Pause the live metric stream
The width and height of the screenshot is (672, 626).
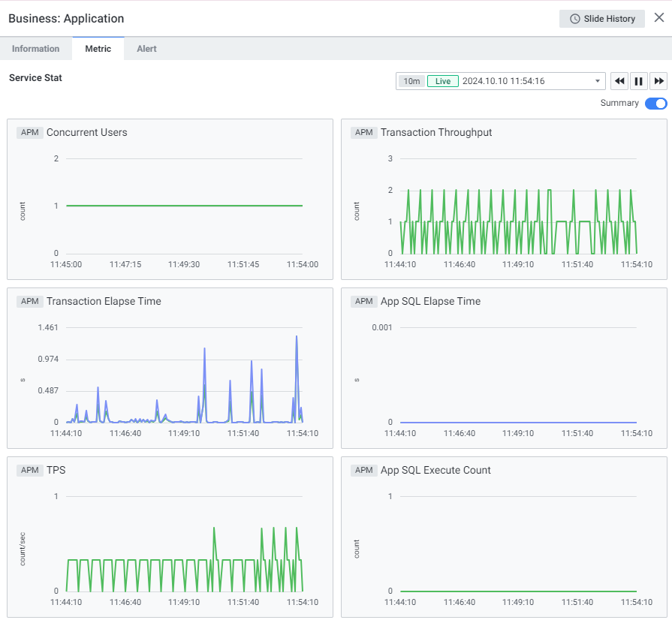tap(639, 81)
